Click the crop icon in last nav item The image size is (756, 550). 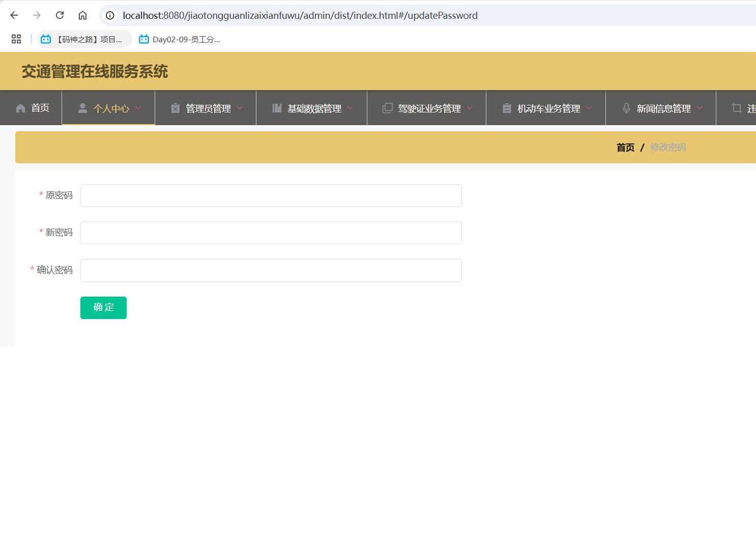pyautogui.click(x=737, y=108)
